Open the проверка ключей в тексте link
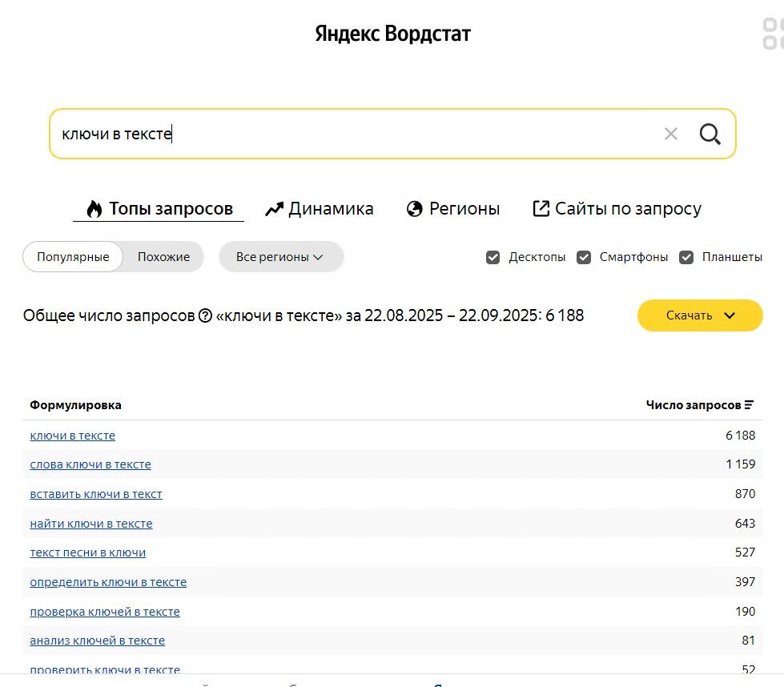The image size is (784, 687). tap(105, 612)
